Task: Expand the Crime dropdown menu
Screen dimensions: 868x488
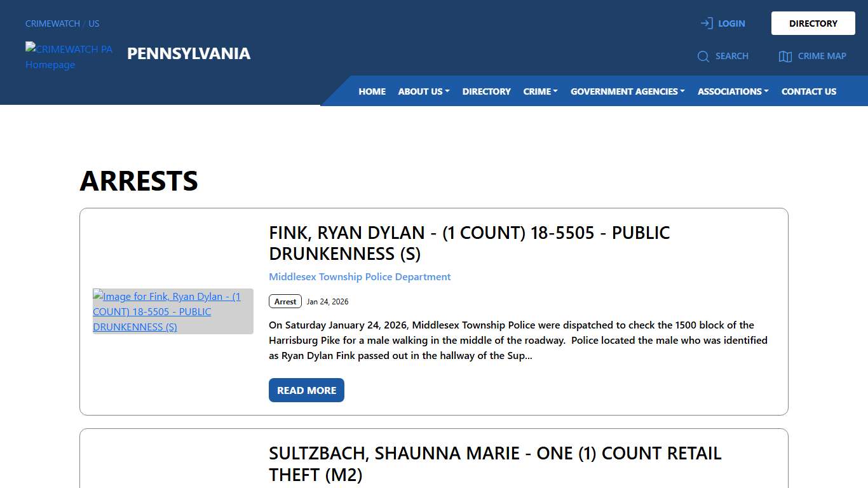Action: click(540, 91)
